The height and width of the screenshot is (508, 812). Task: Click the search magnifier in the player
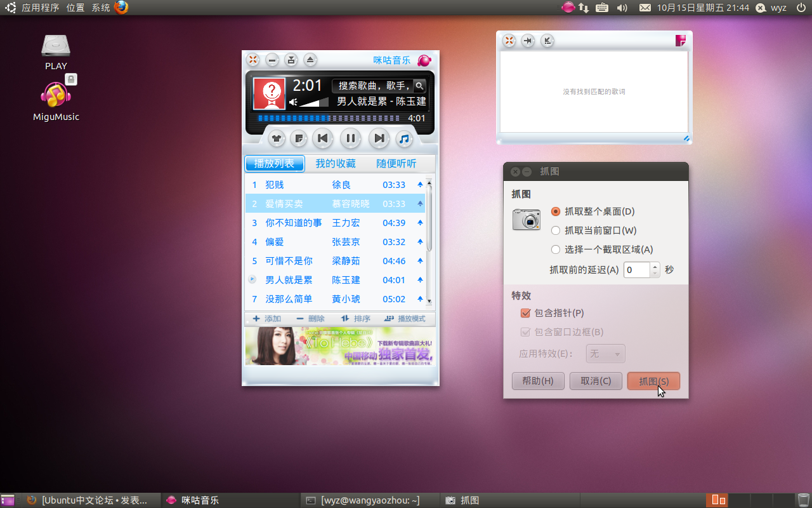point(419,86)
